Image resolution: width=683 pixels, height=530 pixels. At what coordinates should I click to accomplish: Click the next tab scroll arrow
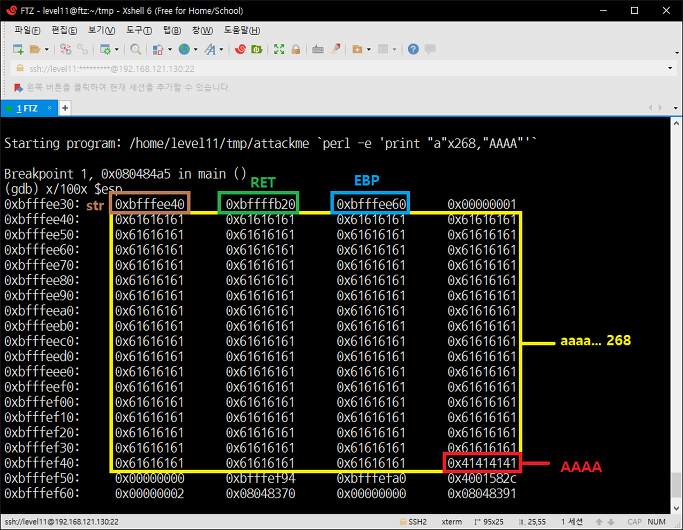point(661,108)
